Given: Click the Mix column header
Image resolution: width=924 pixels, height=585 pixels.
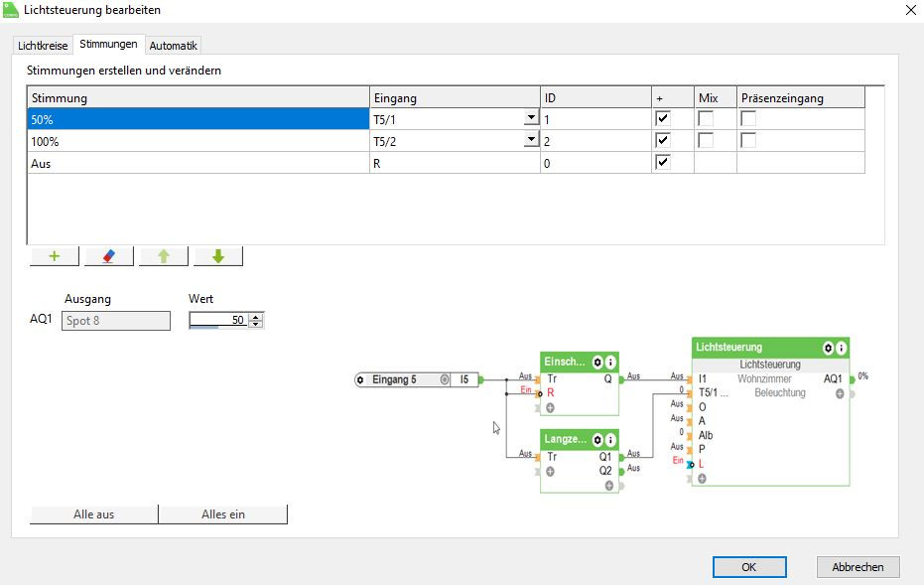Looking at the screenshot, I should [x=716, y=98].
